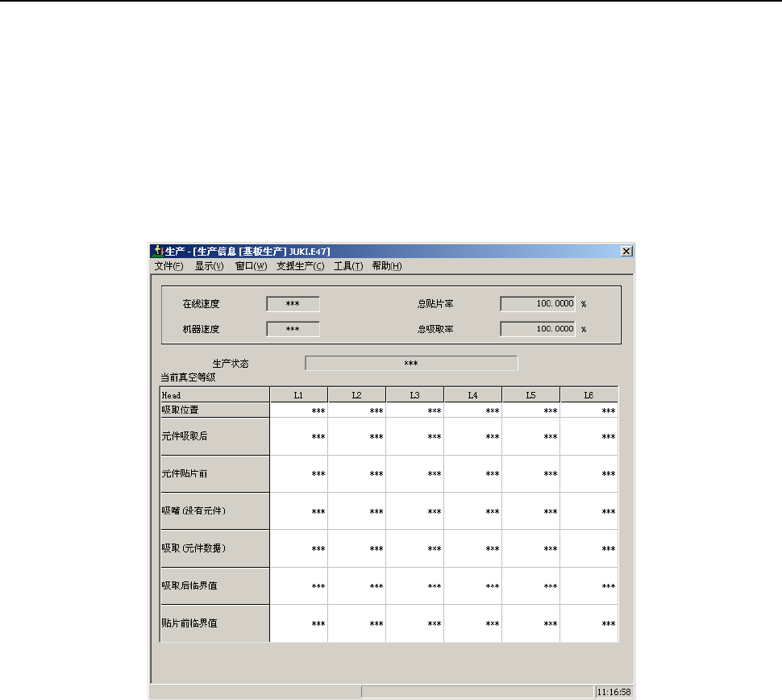Click the L3 cell in 吸取后临界值 row
Viewport: 782px width, 700px height.
tap(415, 585)
